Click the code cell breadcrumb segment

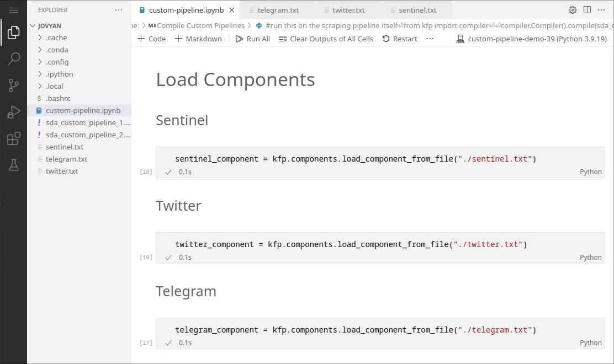pos(435,26)
